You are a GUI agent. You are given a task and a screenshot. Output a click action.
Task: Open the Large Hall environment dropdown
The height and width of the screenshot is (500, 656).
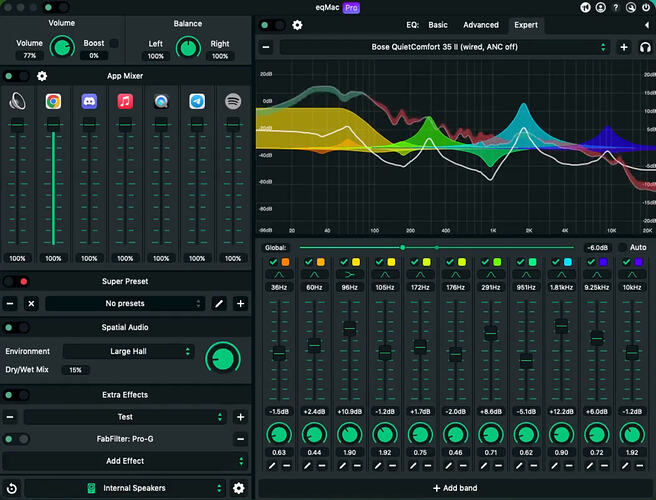pos(128,351)
